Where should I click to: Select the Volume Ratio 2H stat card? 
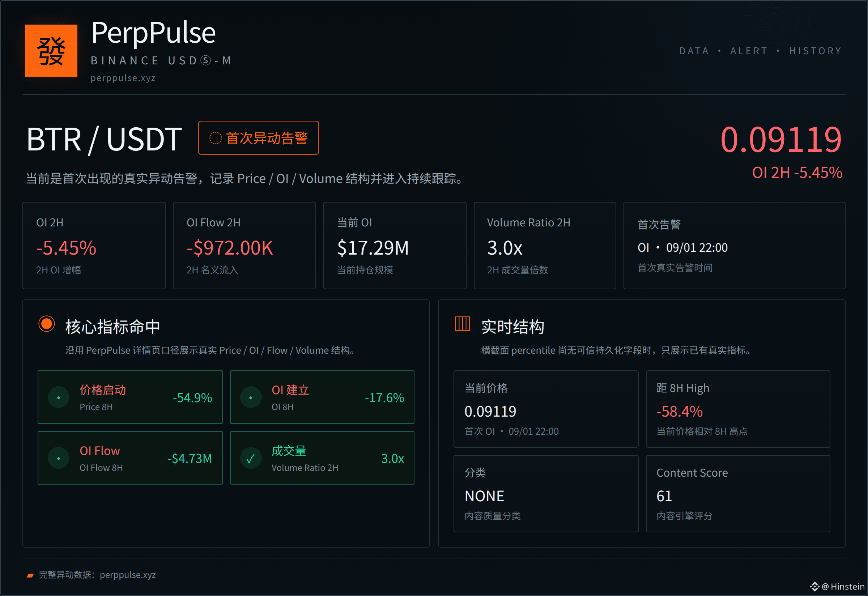click(x=545, y=246)
